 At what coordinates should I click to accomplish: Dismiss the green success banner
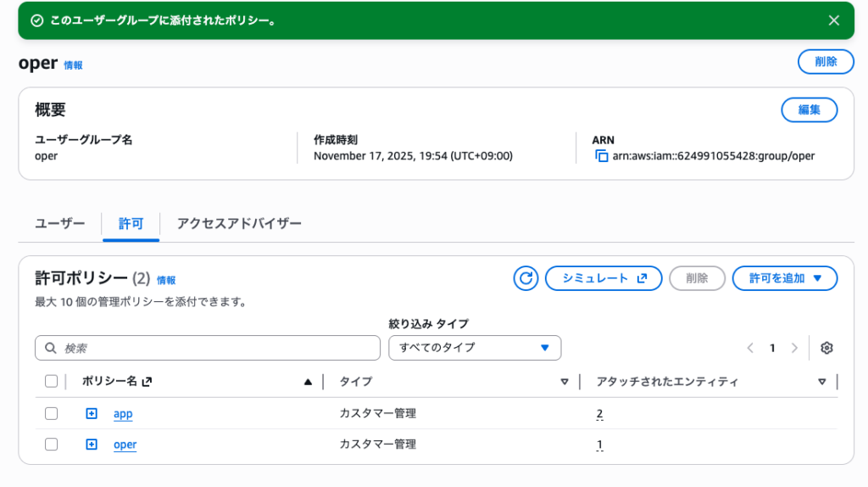pyautogui.click(x=834, y=20)
